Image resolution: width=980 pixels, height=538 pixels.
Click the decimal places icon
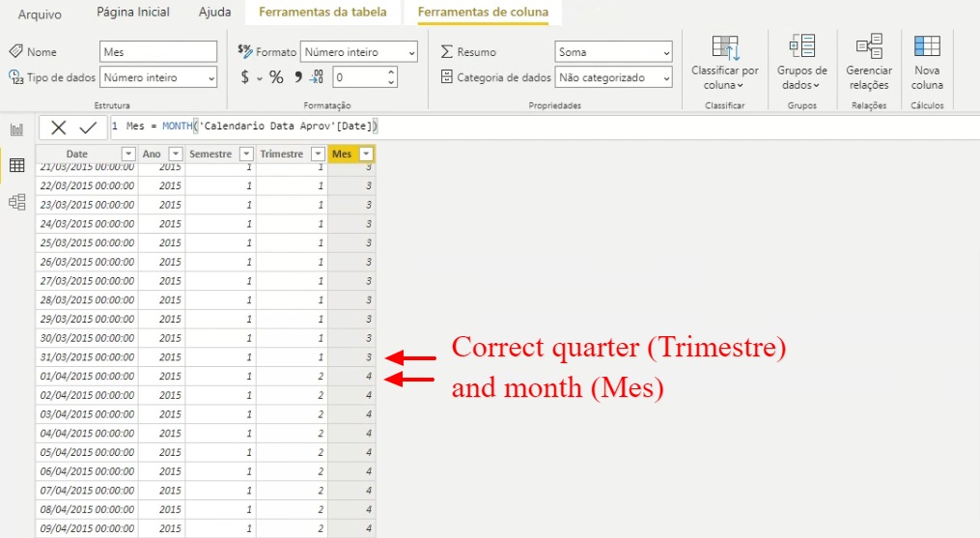pyautogui.click(x=317, y=77)
